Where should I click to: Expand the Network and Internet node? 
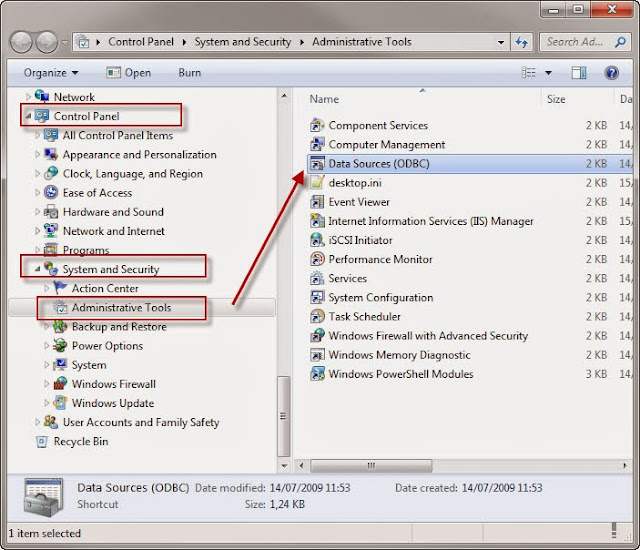coord(37,231)
